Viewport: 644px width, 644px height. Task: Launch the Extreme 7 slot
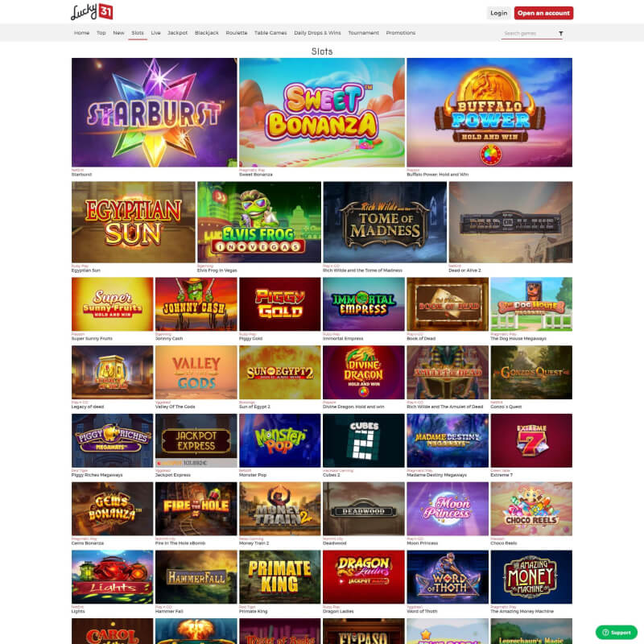tap(531, 440)
